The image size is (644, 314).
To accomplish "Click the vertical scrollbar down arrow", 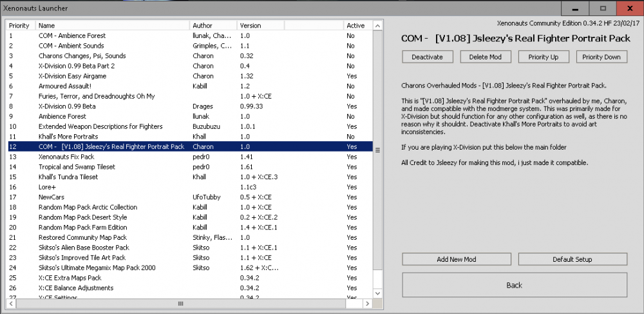I will (x=377, y=293).
